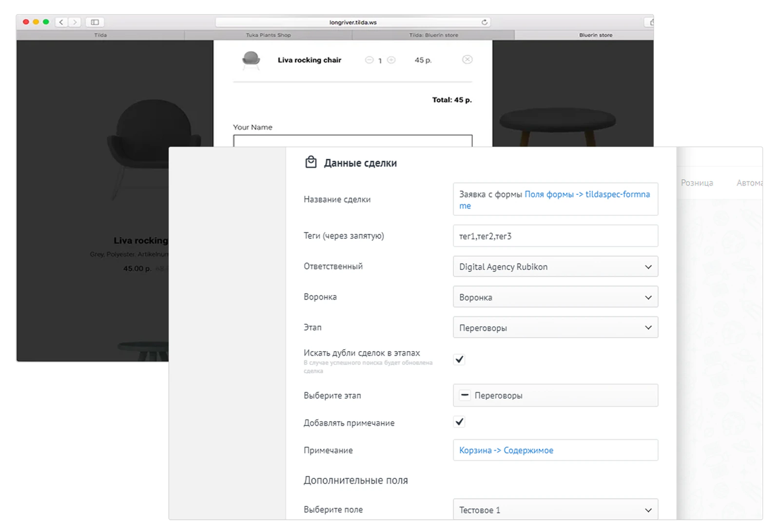Switch to Tilda: Bluerin store tab

[x=433, y=35]
